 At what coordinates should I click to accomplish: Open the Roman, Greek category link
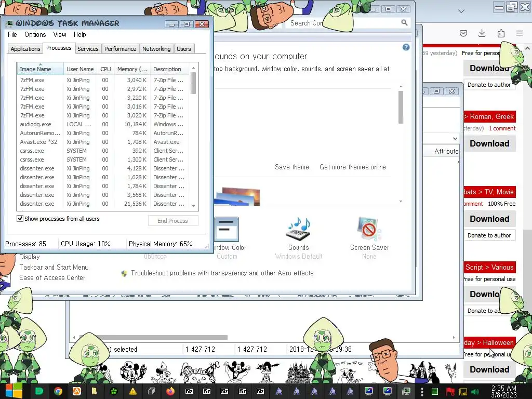pyautogui.click(x=491, y=117)
